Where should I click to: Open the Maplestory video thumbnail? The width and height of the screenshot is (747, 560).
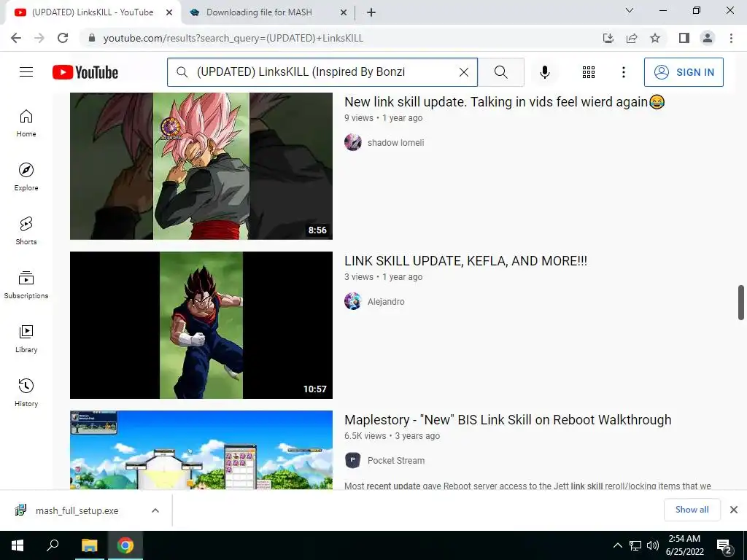click(x=201, y=449)
